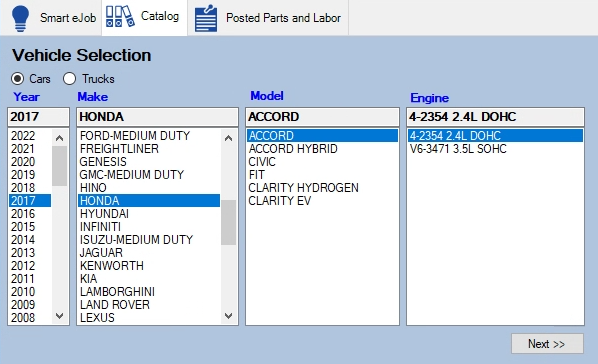
Task: Choose HINO in Make list
Action: (149, 188)
